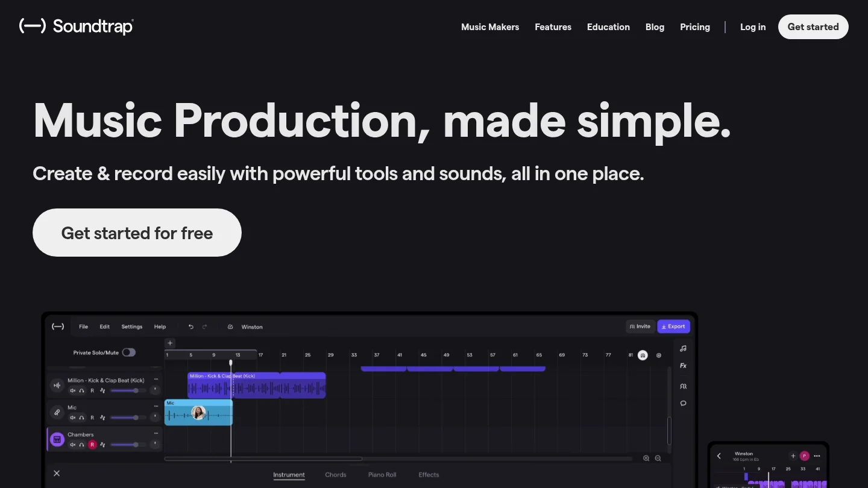Click the Soundtrap logo inside the studio
868x488 pixels.
58,327
